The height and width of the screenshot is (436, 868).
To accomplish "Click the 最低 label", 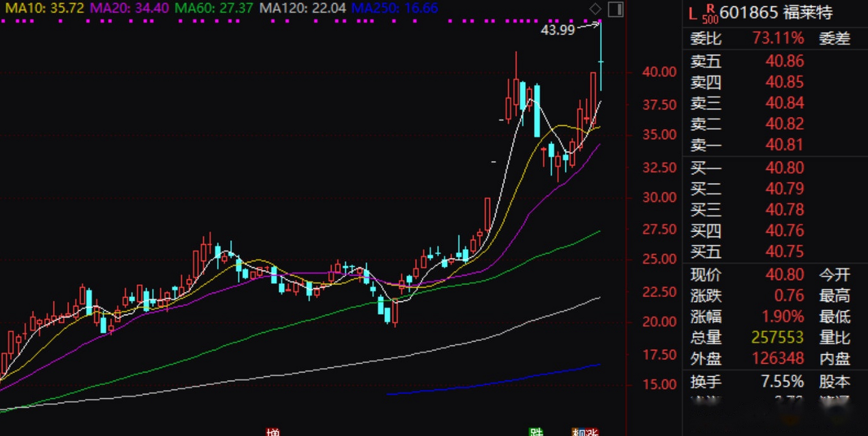I will pos(835,317).
